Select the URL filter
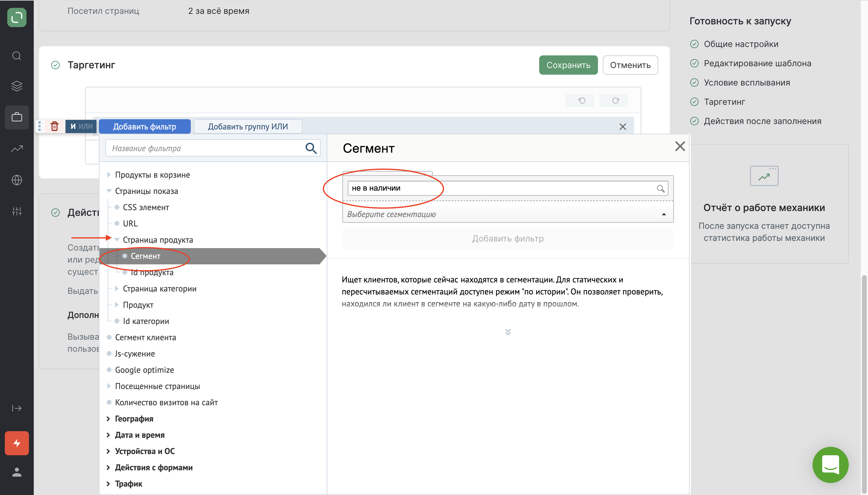Viewport: 868px width, 495px height. (x=130, y=224)
